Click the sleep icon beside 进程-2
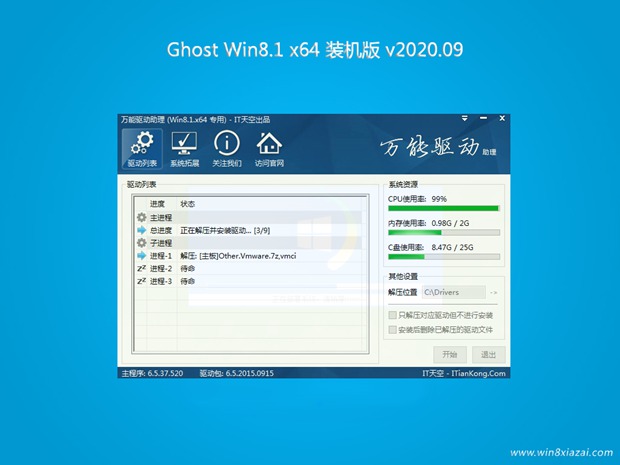Image resolution: width=620 pixels, height=465 pixels. (141, 269)
